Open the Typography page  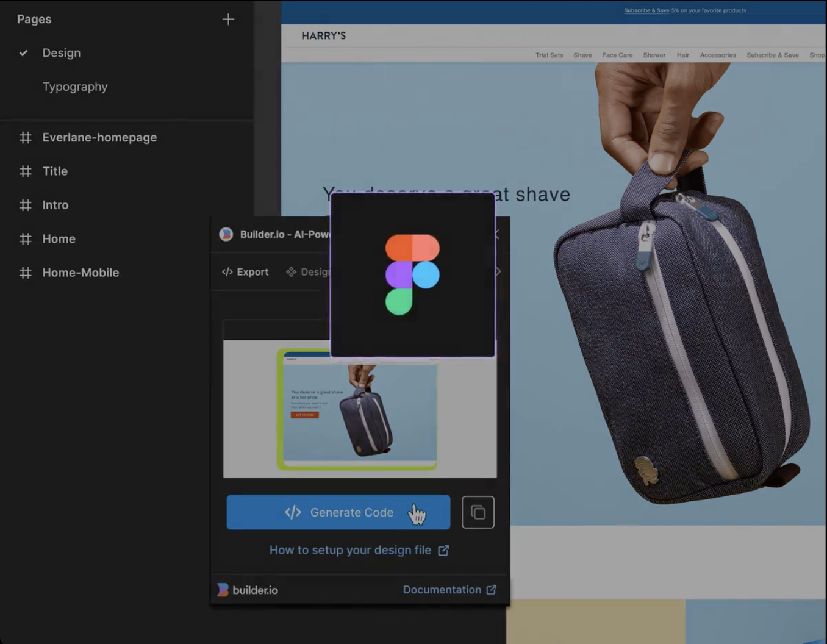pos(75,87)
